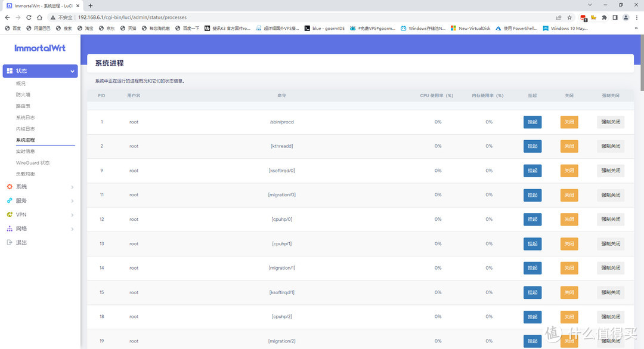Force kill [migration/0] with 强制关闭
The height and width of the screenshot is (349, 644).
[611, 195]
